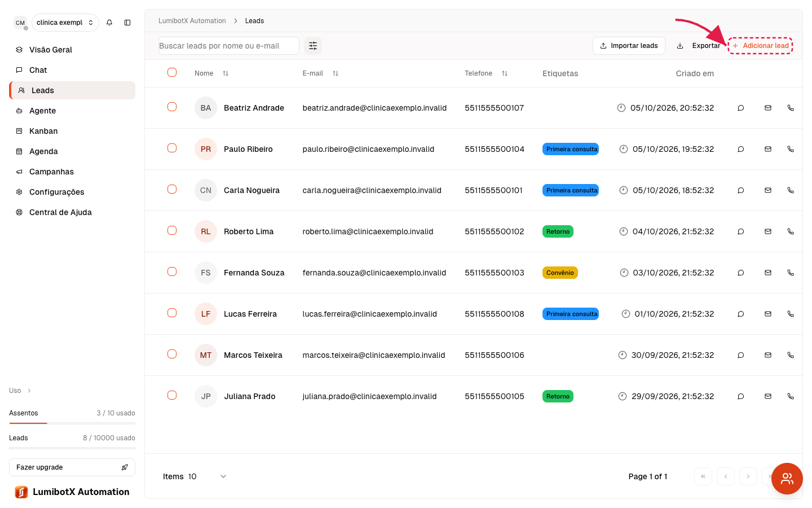Click the PR avatar of Paulo Ribeiro

pos(206,149)
